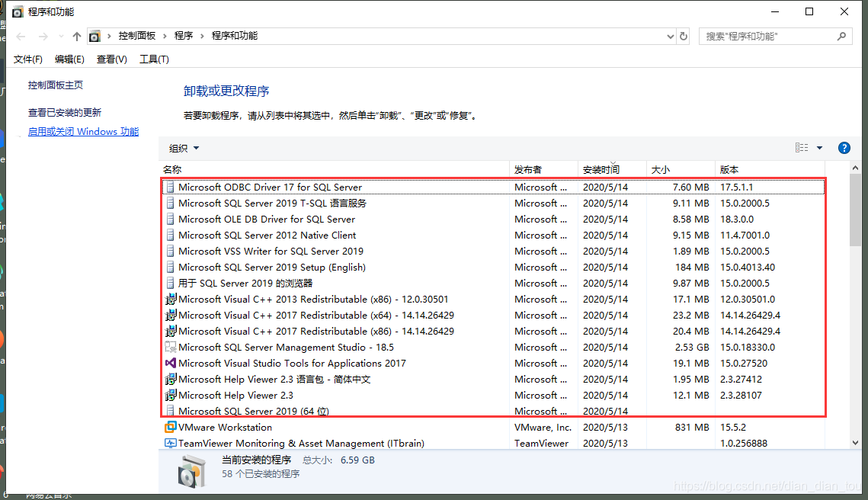The image size is (868, 500).
Task: Select SQL Server 2019 Setup (English) icon
Action: pyautogui.click(x=170, y=268)
